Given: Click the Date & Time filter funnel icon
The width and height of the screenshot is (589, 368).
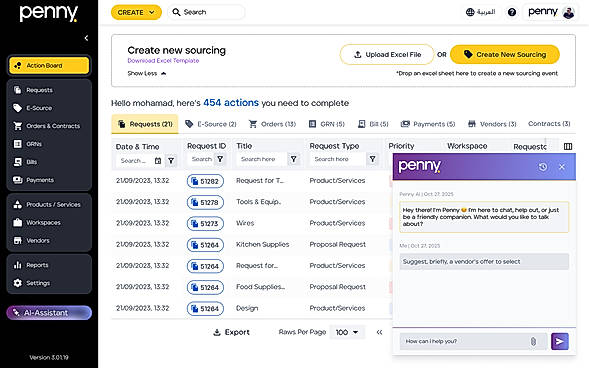Looking at the screenshot, I should pyautogui.click(x=171, y=161).
